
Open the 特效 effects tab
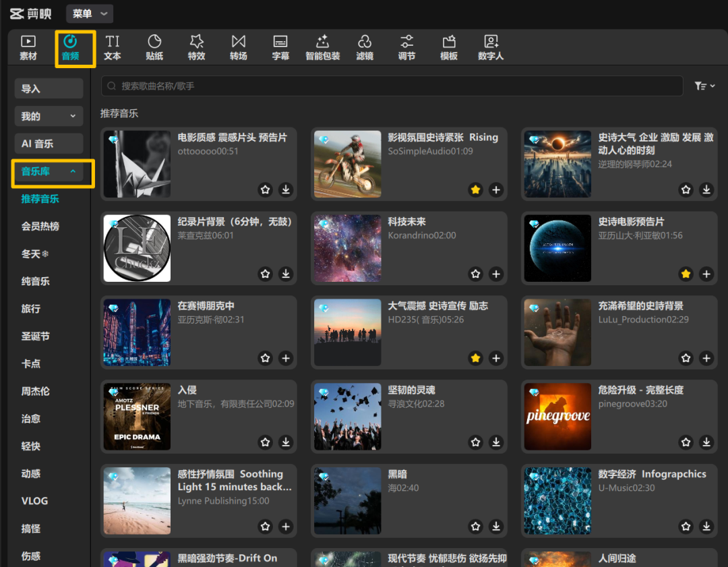tap(196, 49)
